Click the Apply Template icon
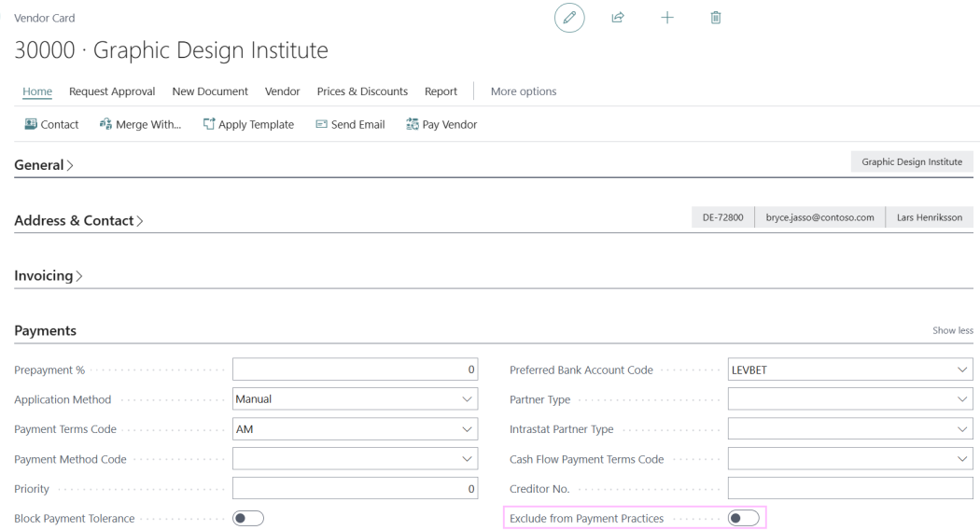 [x=209, y=124]
